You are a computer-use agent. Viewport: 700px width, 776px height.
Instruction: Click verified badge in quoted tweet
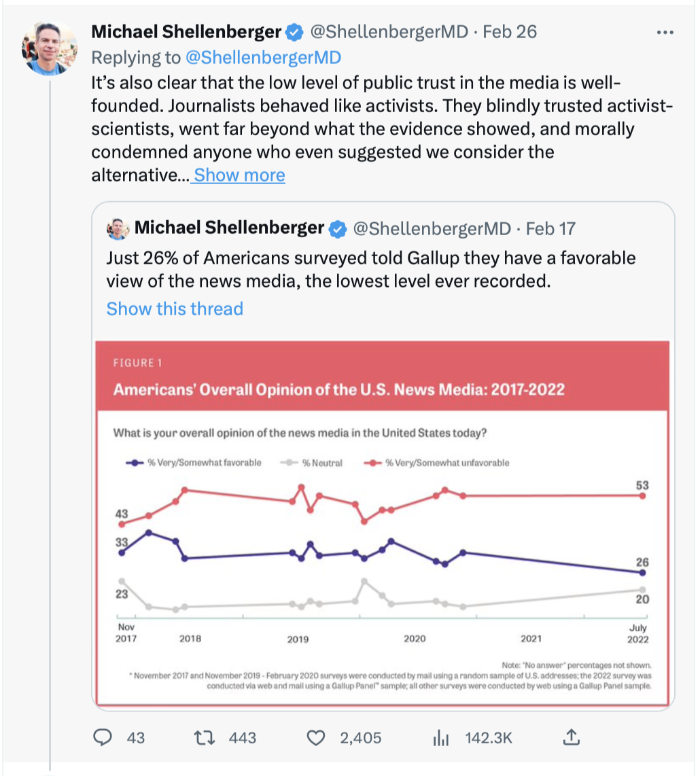tap(338, 229)
